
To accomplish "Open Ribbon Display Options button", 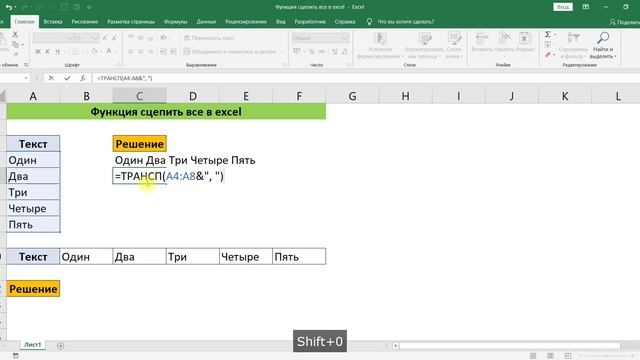I will [x=586, y=7].
